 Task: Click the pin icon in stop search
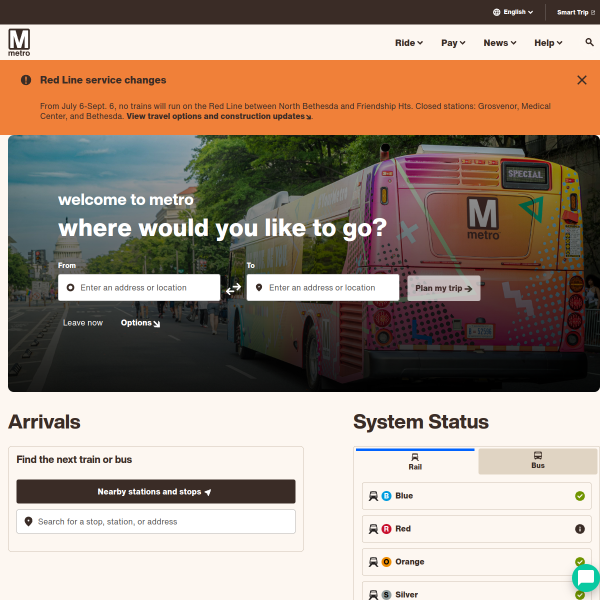[28, 521]
